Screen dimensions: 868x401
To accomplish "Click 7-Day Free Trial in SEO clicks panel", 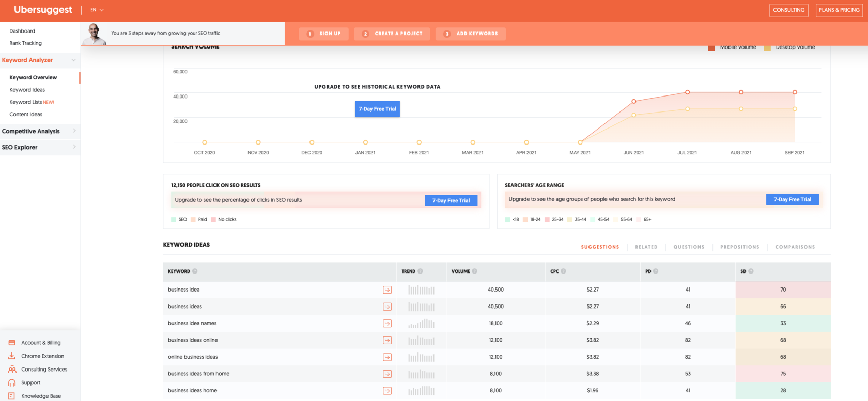I will click(x=451, y=201).
